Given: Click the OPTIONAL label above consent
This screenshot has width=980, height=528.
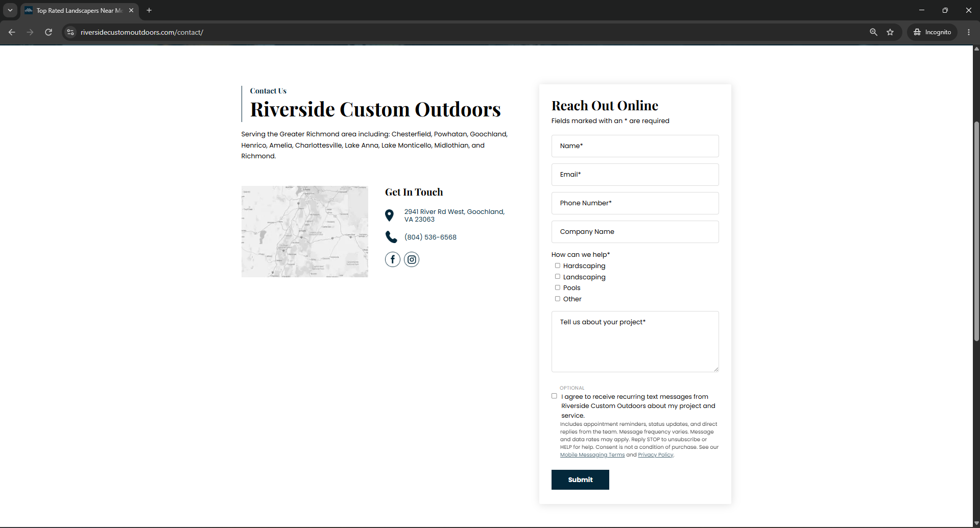Looking at the screenshot, I should (572, 388).
